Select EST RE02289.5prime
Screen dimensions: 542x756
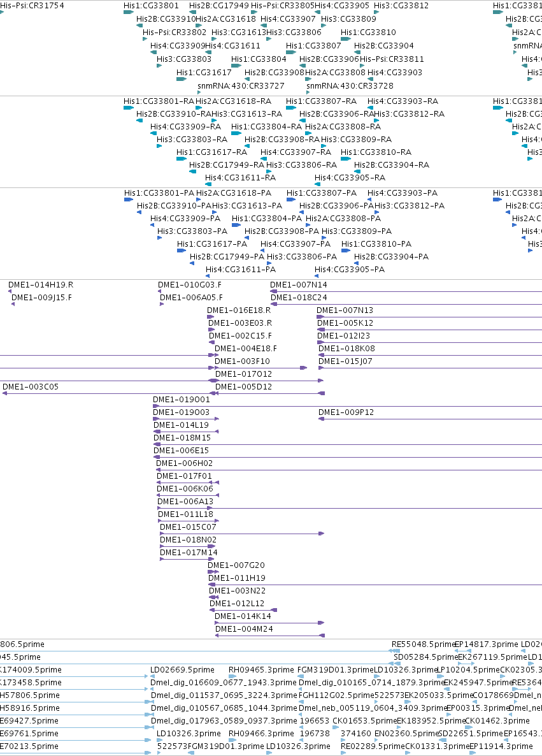coord(373,747)
